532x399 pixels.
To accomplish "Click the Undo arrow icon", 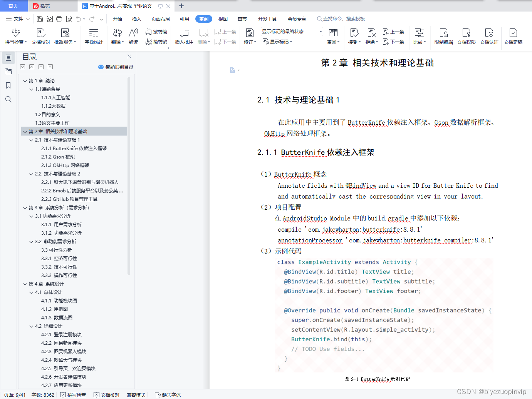I will (79, 19).
